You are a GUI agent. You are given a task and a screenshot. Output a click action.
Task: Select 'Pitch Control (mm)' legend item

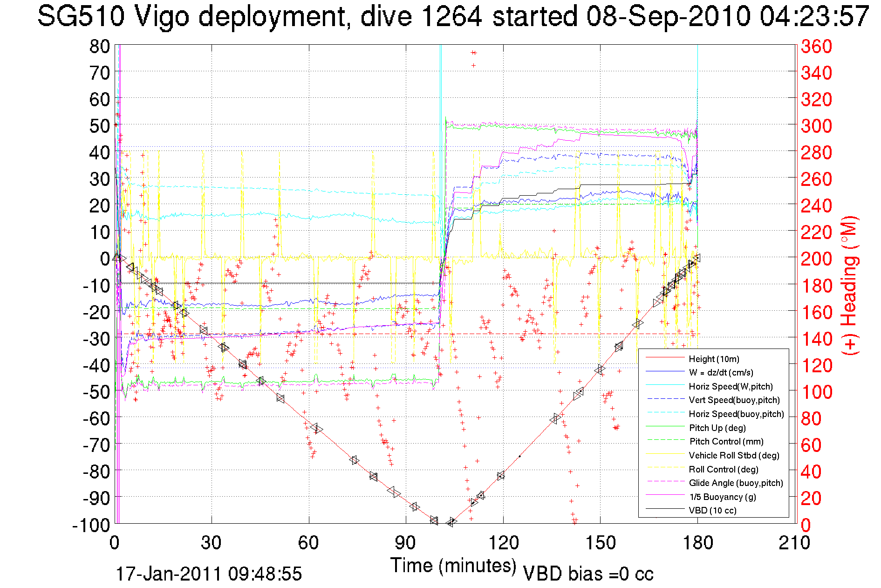point(726,441)
